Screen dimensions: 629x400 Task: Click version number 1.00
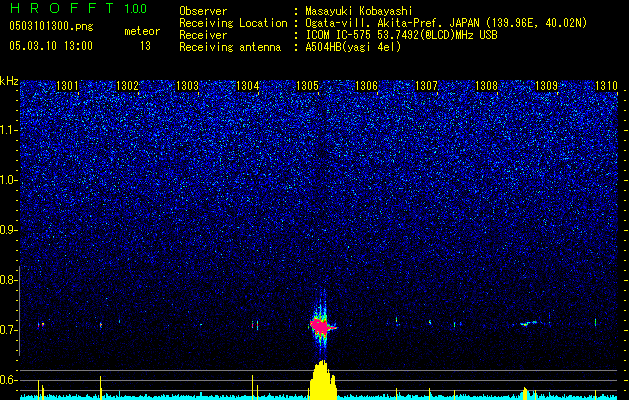click(135, 8)
